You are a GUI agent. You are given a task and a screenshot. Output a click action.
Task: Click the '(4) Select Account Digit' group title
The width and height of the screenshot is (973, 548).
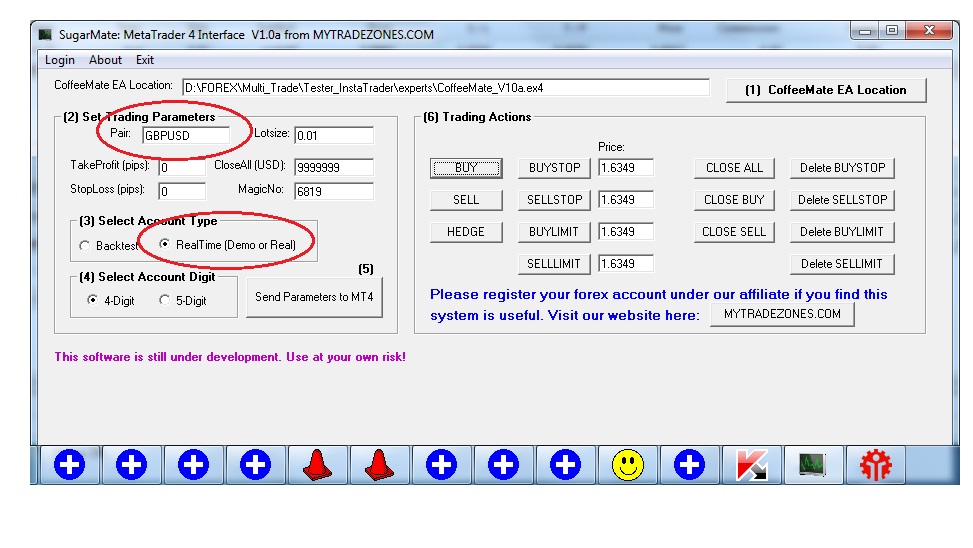coord(147,277)
